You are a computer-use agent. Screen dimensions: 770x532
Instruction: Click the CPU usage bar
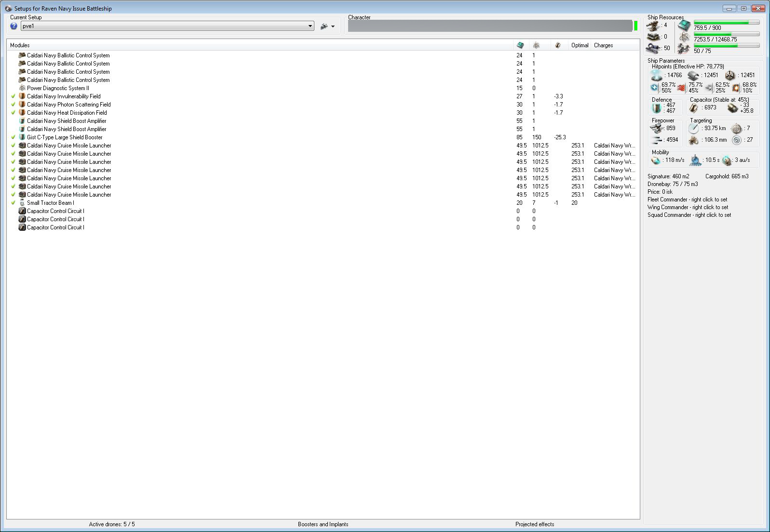pyautogui.click(x=727, y=22)
